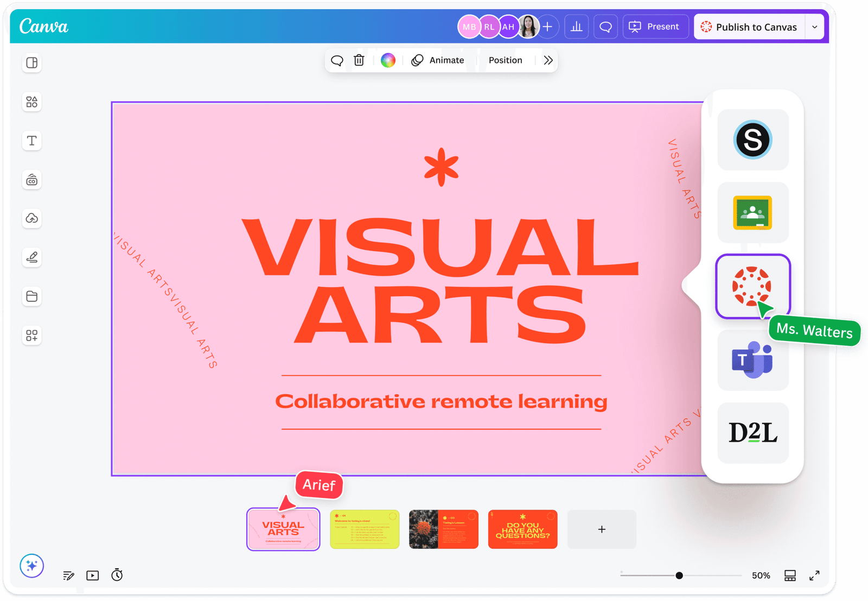Open the Elements panel in sidebar
This screenshot has height=601, width=868.
[32, 102]
